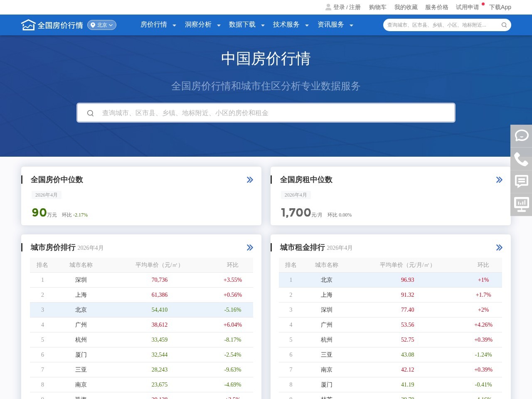Image resolution: width=532 pixels, height=399 pixels.
Task: Click 深圳 in the rent ranking
Action: [327, 310]
